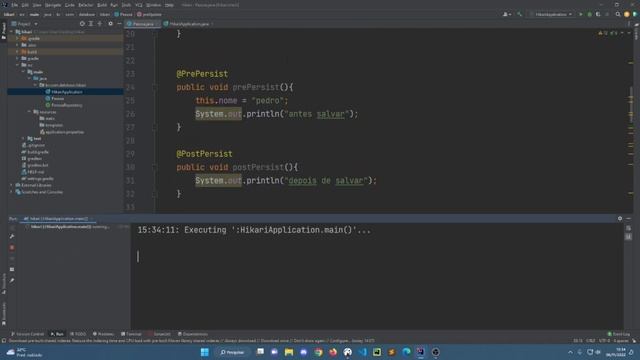
Task: Open the Version Control tool window
Action: [x=27, y=334]
